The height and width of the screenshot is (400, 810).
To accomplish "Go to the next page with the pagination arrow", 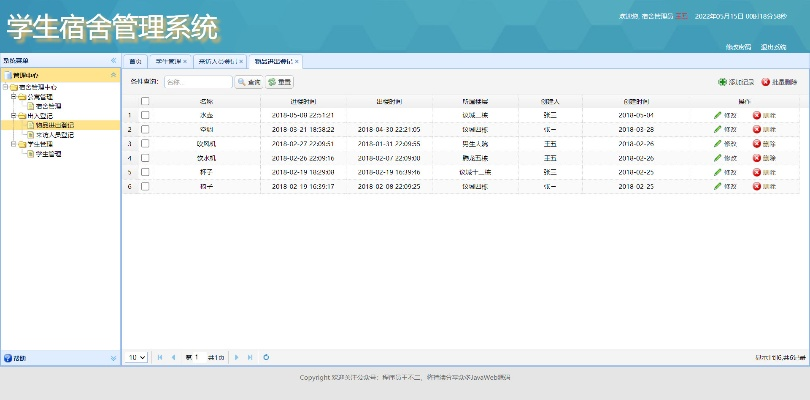I will (236, 357).
